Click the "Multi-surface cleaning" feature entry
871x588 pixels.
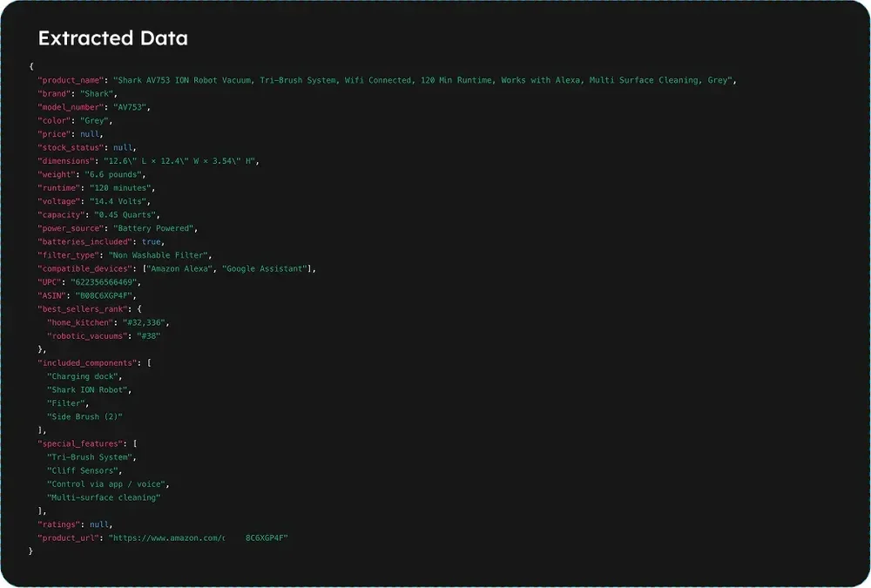coord(104,497)
